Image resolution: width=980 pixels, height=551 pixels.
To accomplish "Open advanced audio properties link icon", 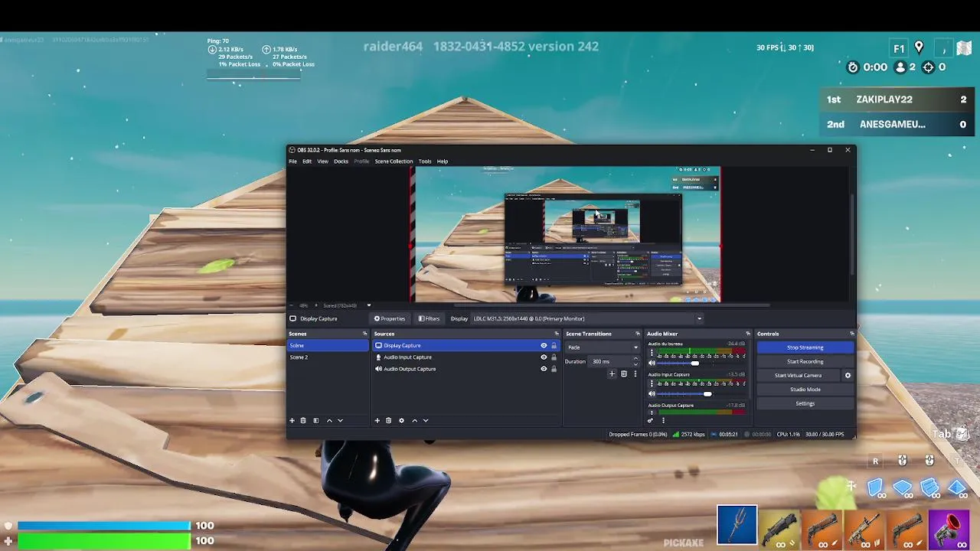I will [651, 420].
